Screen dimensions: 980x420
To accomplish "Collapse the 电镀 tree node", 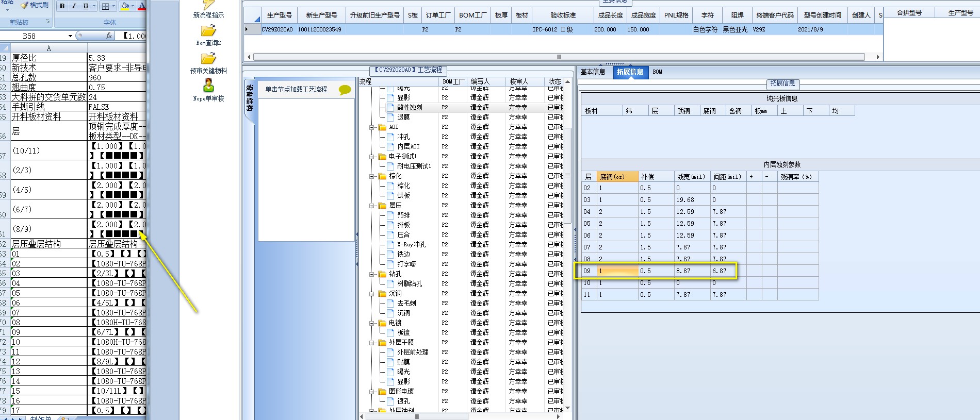I will [x=372, y=323].
